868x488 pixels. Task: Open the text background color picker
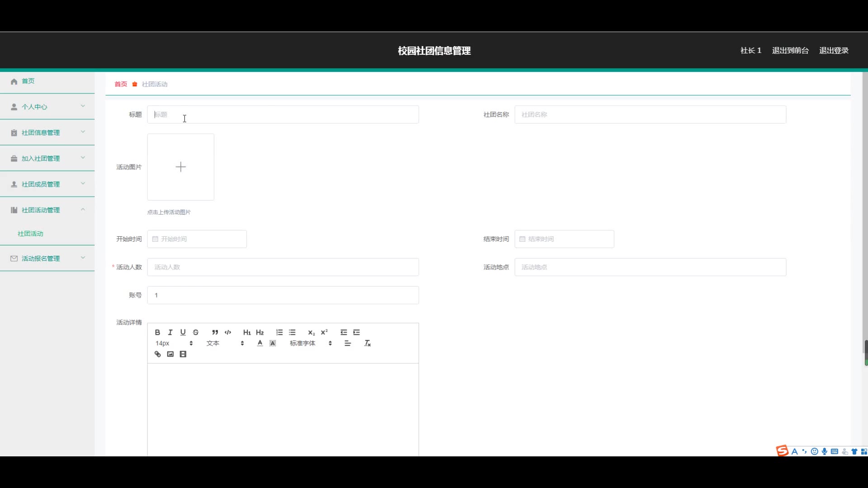click(x=273, y=343)
